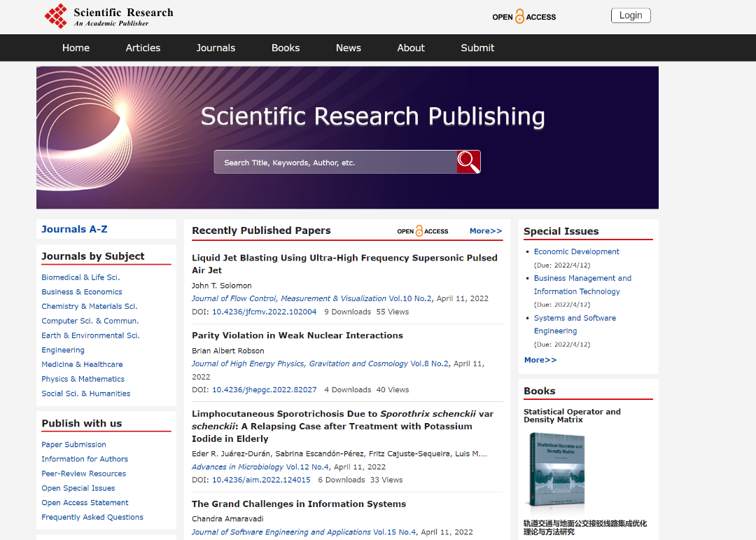Open Systems and Software Engineering special issue

(x=575, y=324)
